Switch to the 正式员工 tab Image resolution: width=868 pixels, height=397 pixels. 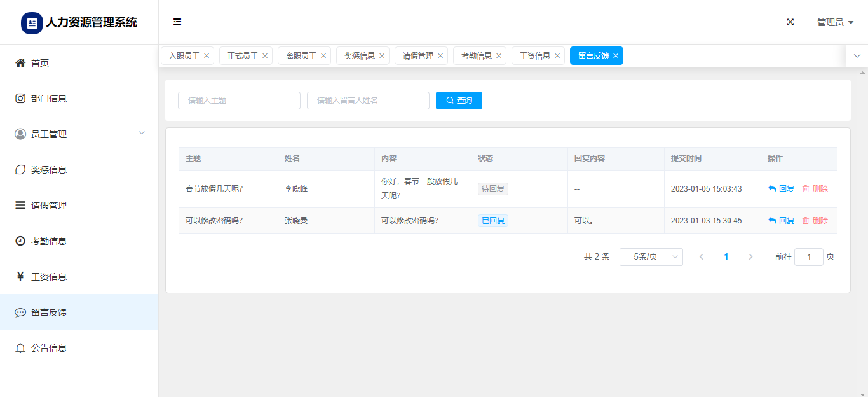(x=242, y=56)
